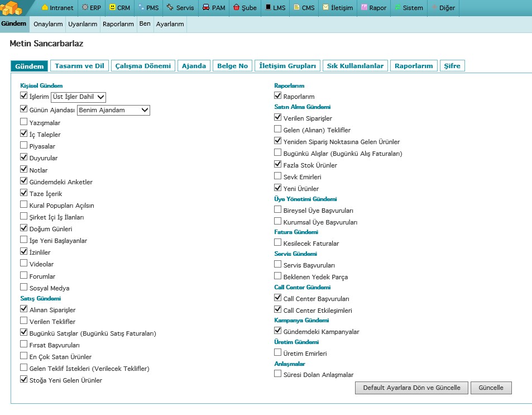The image size is (532, 415).
Task: Click Default Ayarlara Dön ve Güncelle
Action: tap(411, 388)
